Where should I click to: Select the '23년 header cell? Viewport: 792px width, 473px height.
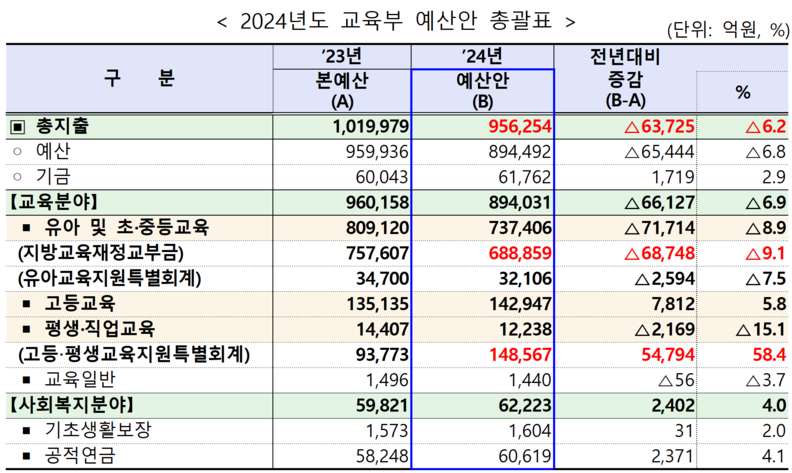pyautogui.click(x=341, y=56)
